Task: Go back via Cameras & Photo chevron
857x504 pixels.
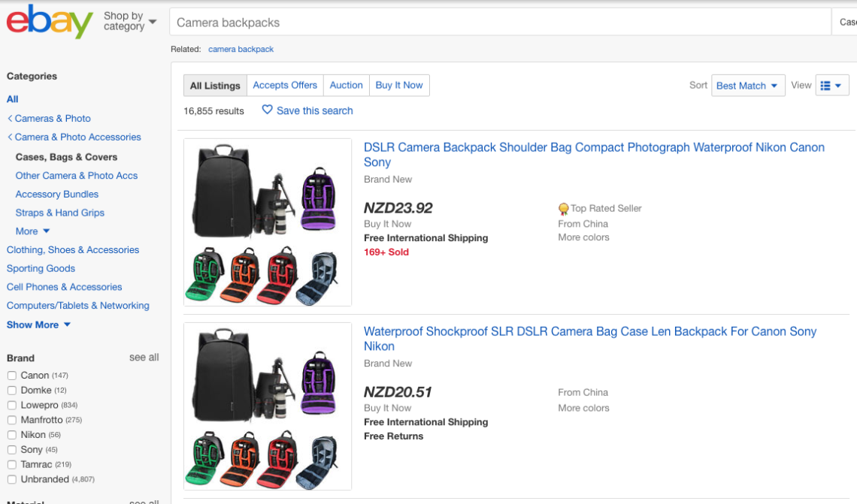Action: 10,119
